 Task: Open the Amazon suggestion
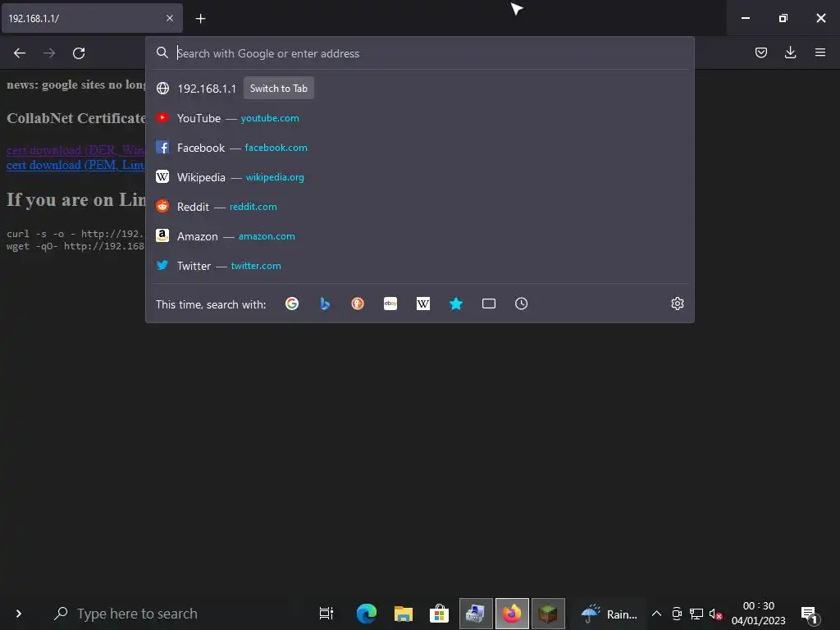coord(419,235)
